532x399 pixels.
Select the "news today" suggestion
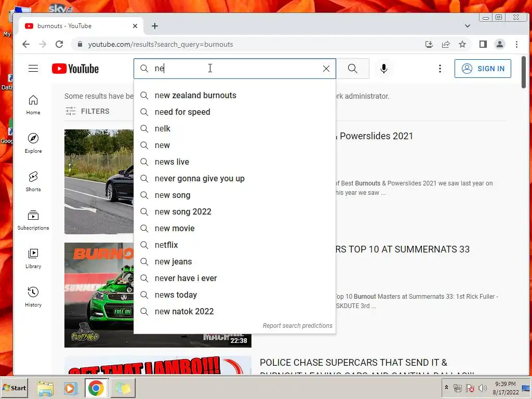tap(235, 295)
